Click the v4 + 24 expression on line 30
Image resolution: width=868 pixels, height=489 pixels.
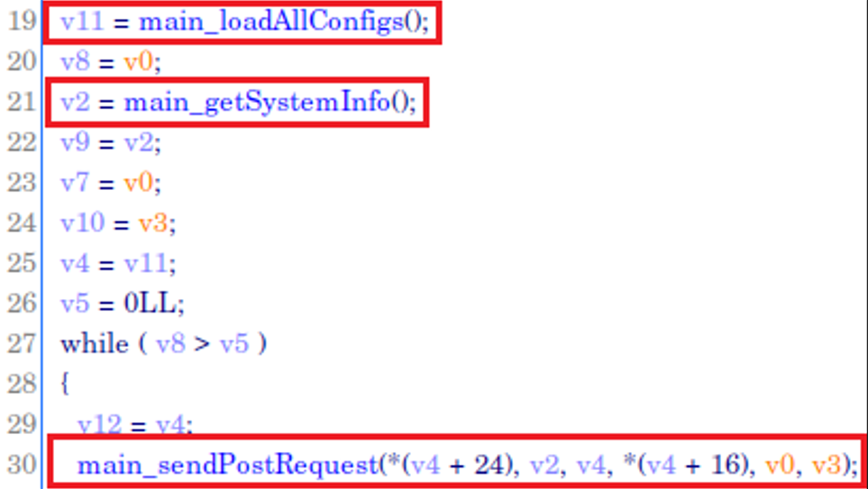(x=455, y=466)
